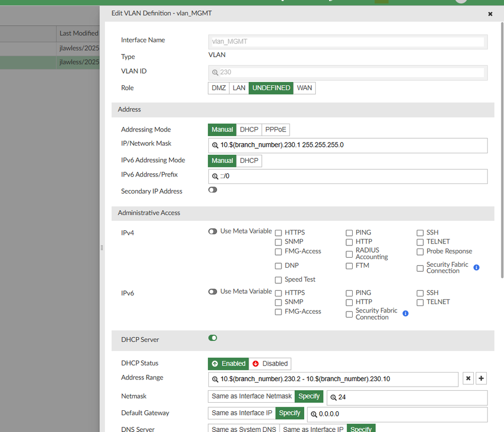Toggle Secondary IP Address switch

(212, 190)
